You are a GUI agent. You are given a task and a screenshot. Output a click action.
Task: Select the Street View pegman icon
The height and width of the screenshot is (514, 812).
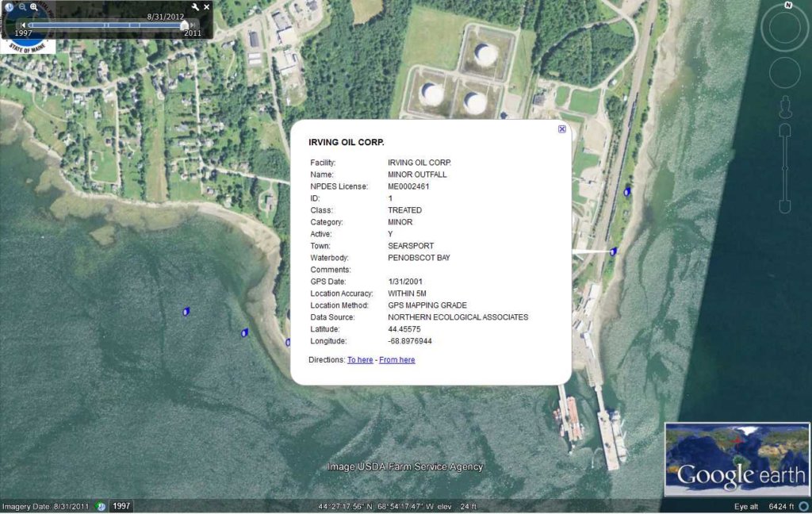point(785,107)
